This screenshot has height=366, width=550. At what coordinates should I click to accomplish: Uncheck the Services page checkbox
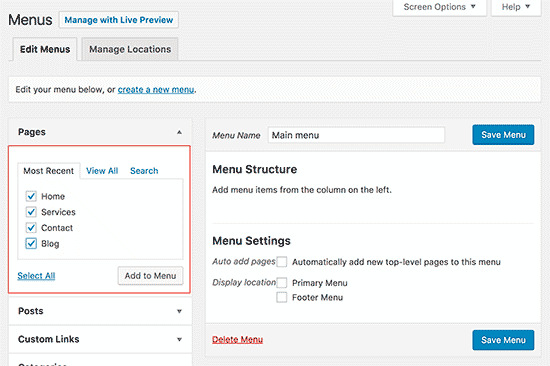tap(31, 212)
